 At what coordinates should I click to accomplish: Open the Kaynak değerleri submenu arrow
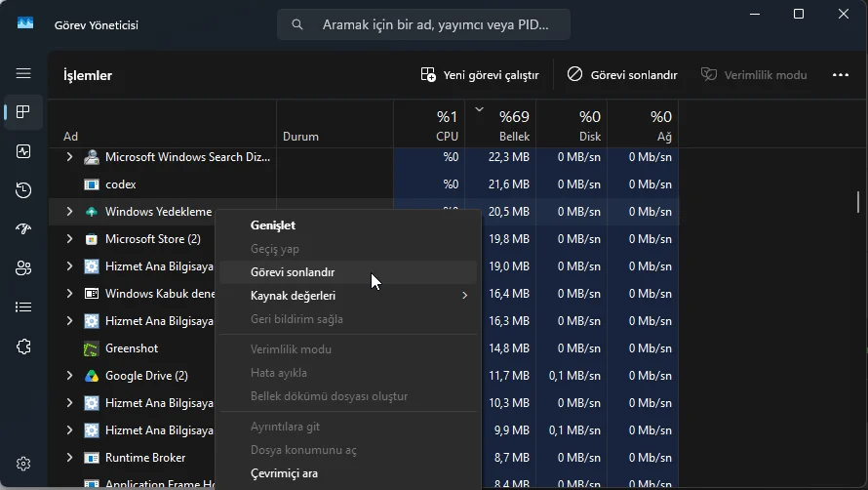[x=464, y=296]
